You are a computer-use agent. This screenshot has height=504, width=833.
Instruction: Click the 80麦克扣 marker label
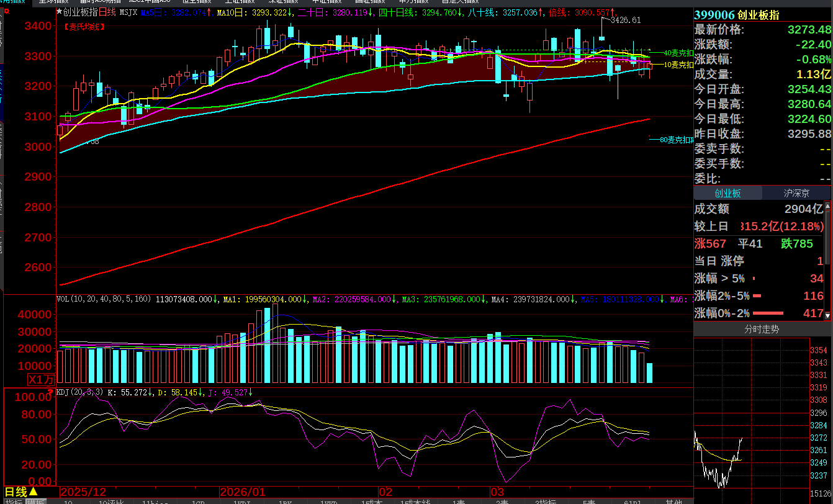coord(676,140)
